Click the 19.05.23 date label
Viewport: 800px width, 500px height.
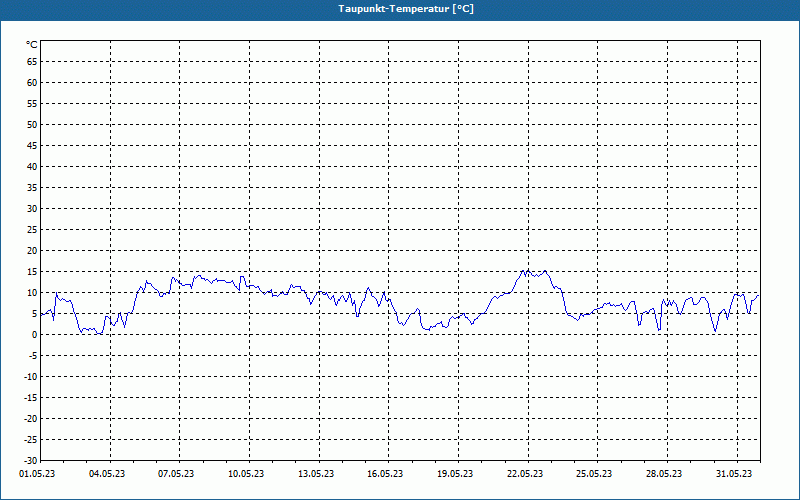[455, 474]
